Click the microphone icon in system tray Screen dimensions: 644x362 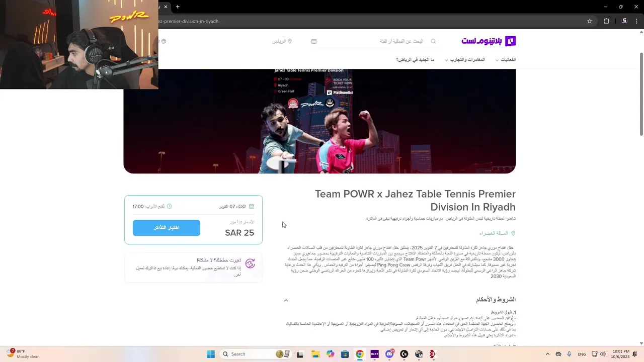click(x=569, y=354)
